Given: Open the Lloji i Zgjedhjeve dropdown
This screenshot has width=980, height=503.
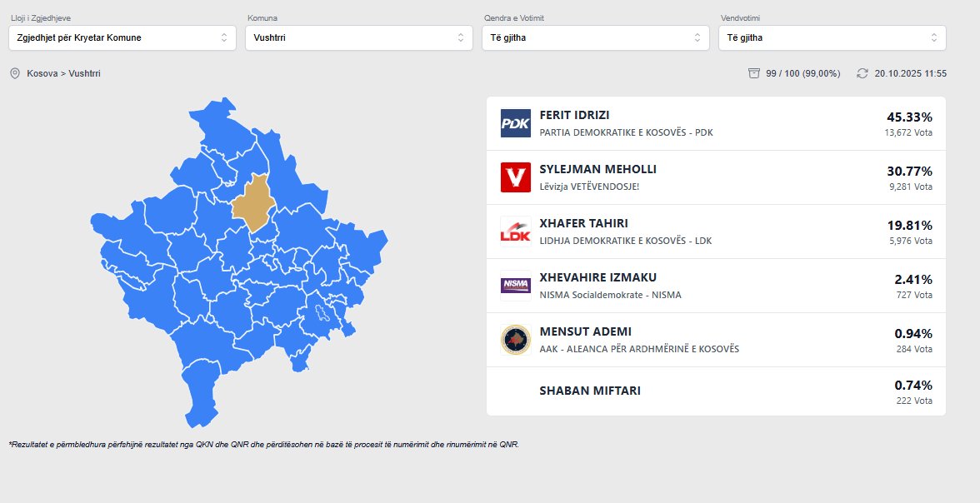Looking at the screenshot, I should pyautogui.click(x=122, y=37).
